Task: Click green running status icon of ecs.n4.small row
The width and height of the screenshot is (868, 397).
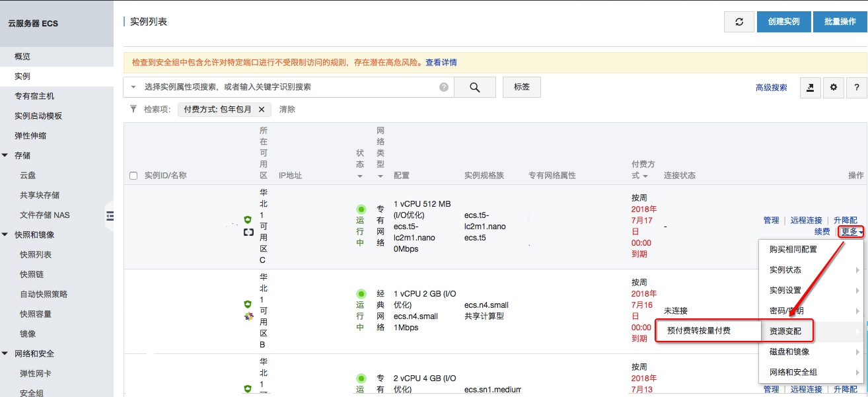Action: (x=361, y=293)
